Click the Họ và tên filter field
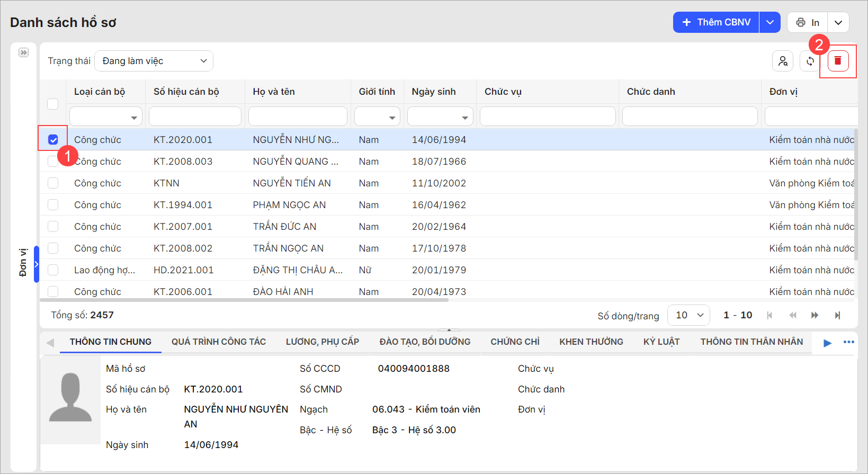Image resolution: width=868 pixels, height=474 pixels. (x=298, y=117)
